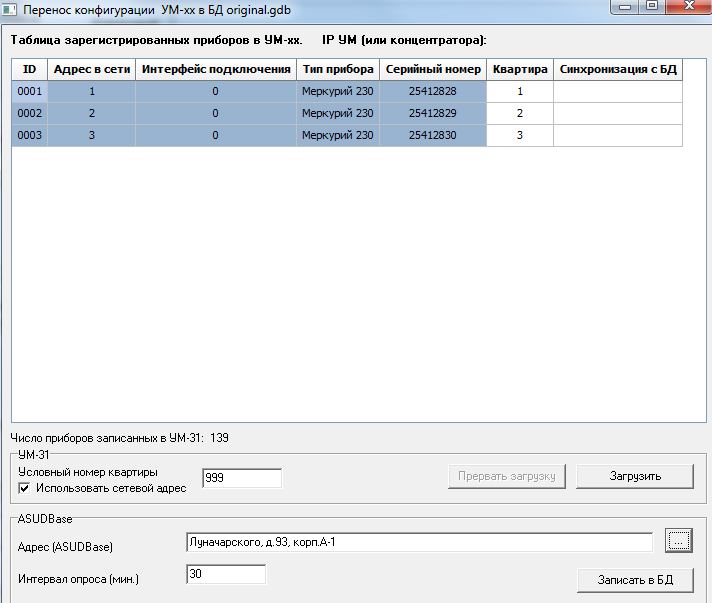Click the 'Синхронизация с БД' column header
The height and width of the screenshot is (603, 712).
tap(617, 69)
